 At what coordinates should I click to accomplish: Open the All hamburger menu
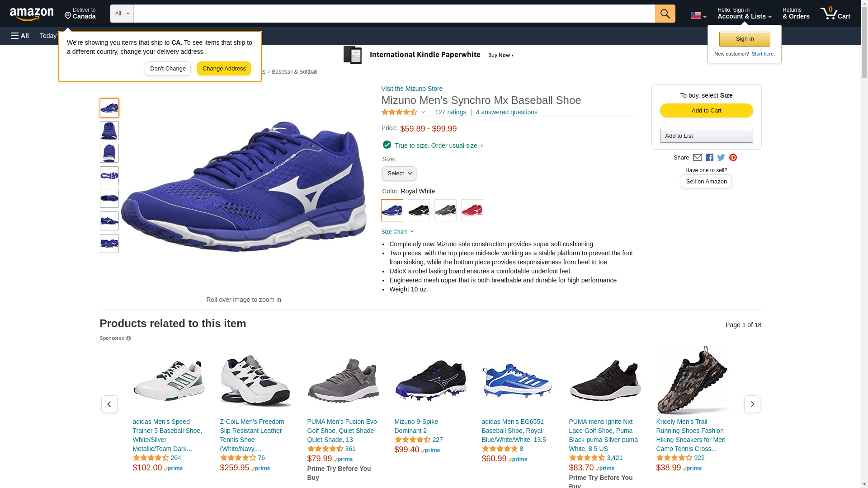coord(20,36)
